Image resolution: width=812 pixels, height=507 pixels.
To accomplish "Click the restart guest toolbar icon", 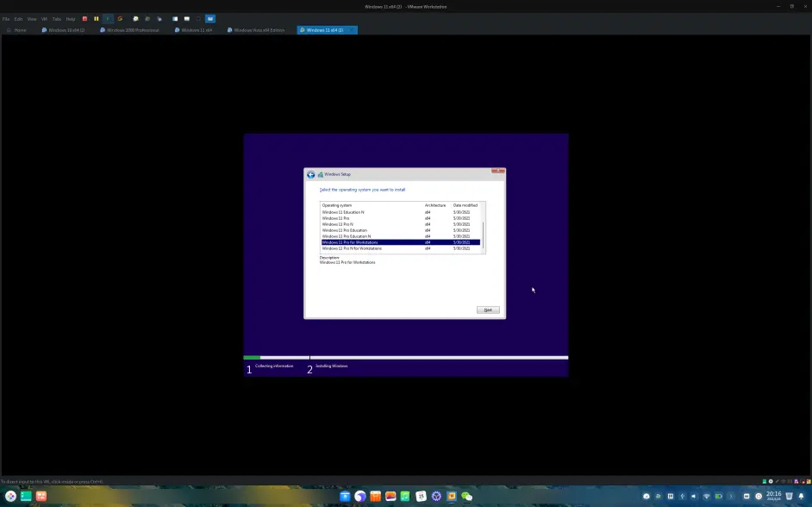I will (120, 19).
